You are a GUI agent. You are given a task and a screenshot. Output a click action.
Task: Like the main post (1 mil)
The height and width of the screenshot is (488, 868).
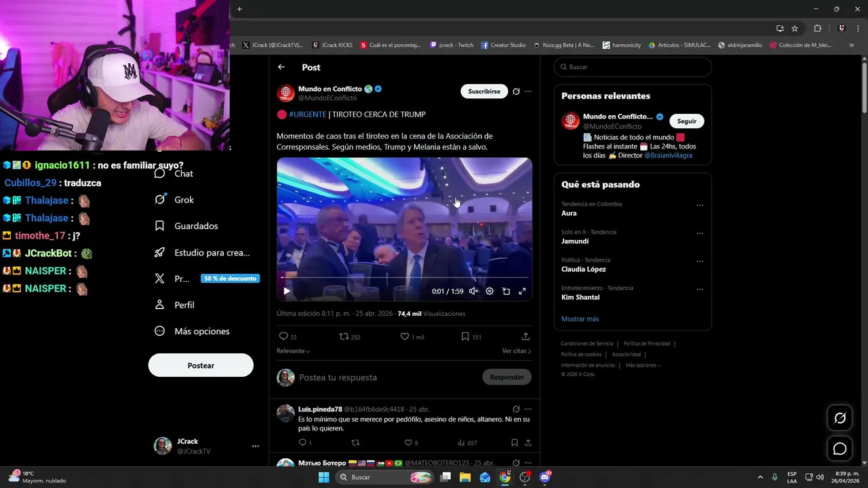412,336
